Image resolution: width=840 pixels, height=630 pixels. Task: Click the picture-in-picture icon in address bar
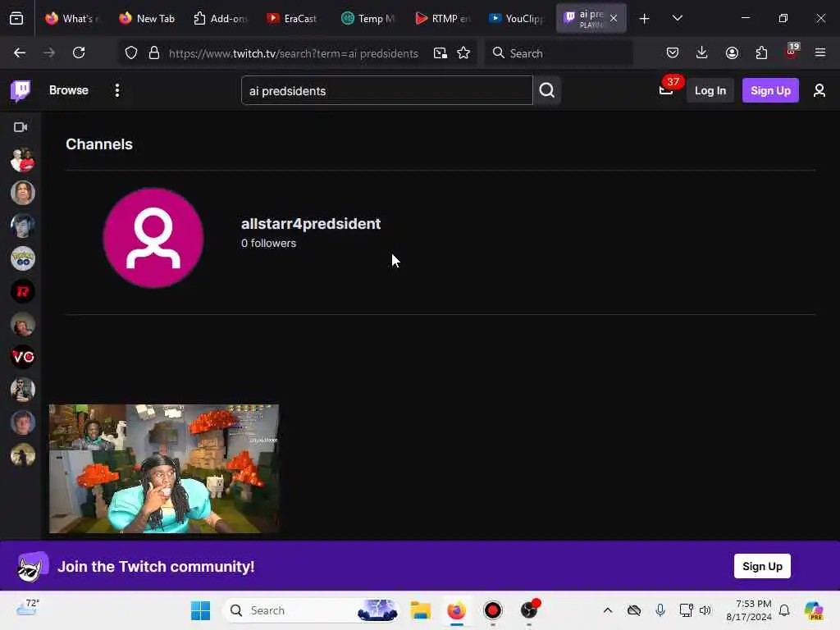(441, 52)
